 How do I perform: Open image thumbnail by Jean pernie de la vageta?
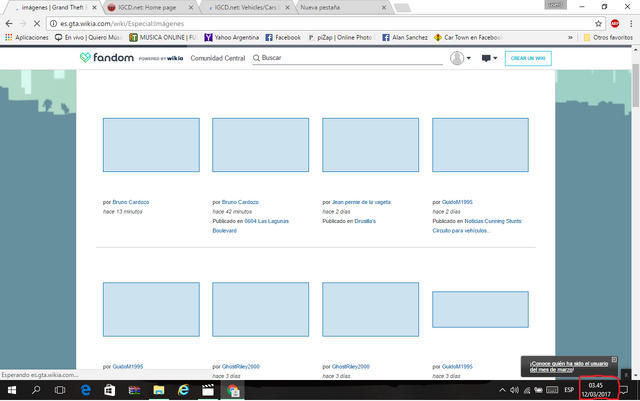point(370,145)
